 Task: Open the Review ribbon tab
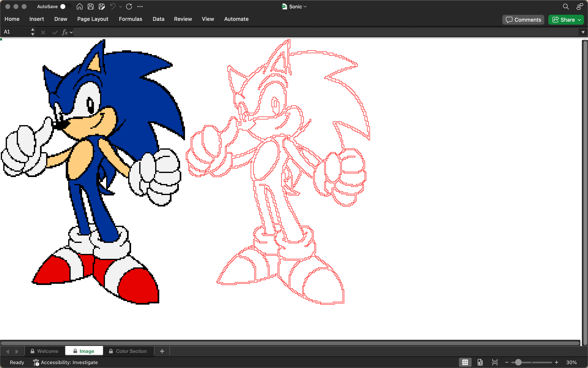183,19
